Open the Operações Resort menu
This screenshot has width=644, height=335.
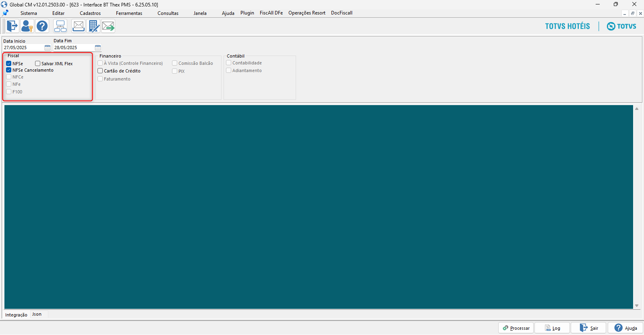pos(307,13)
